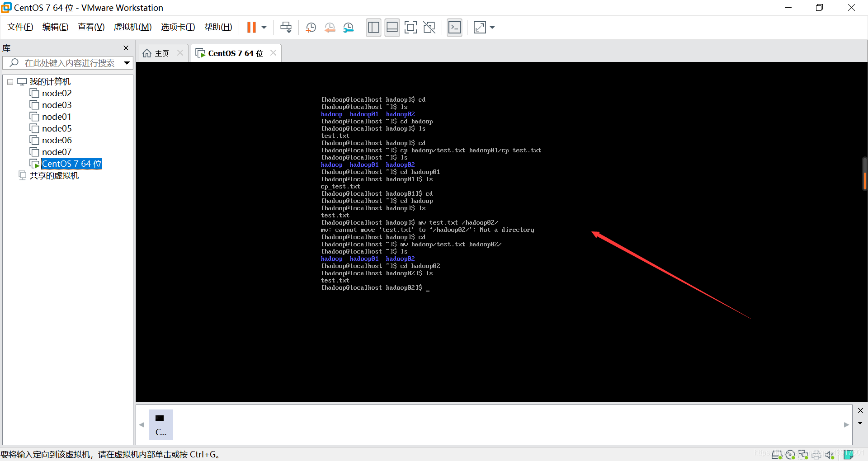Click the network adapter status icon
The image size is (868, 461).
(803, 455)
